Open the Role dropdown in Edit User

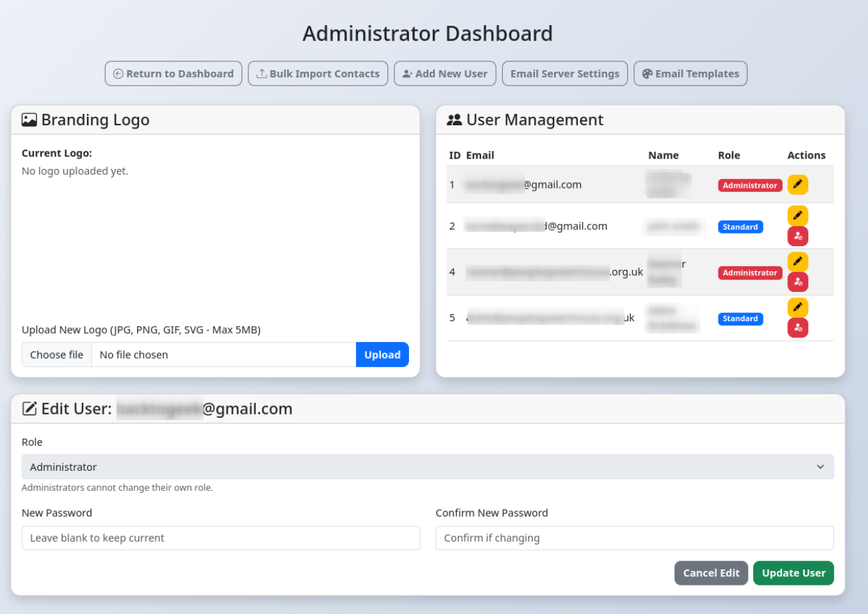pyautogui.click(x=427, y=467)
